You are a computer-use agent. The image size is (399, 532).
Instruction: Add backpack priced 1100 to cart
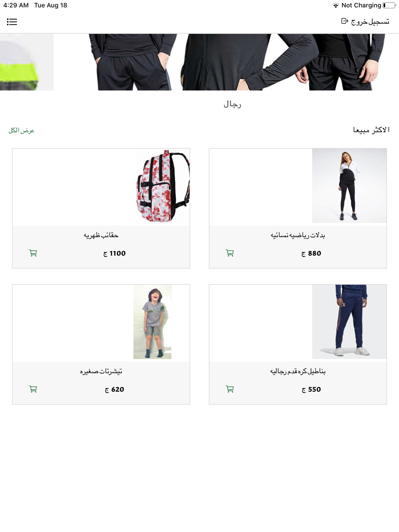(x=33, y=253)
